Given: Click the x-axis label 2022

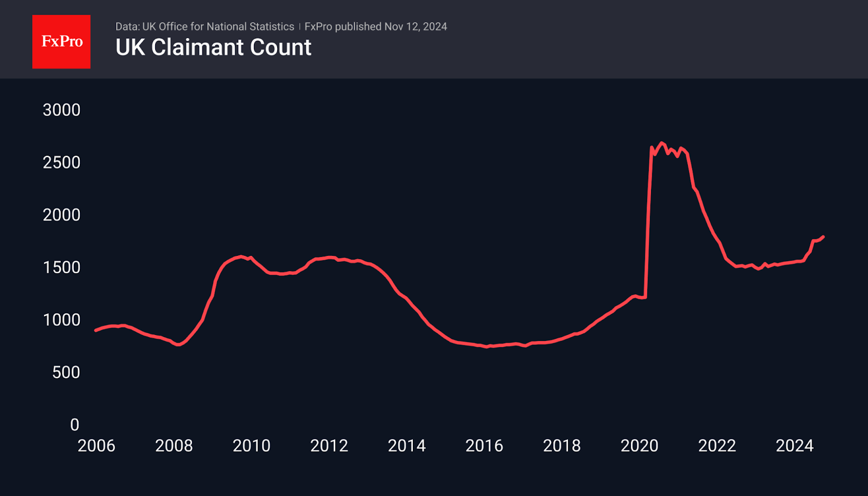Looking at the screenshot, I should tap(717, 446).
